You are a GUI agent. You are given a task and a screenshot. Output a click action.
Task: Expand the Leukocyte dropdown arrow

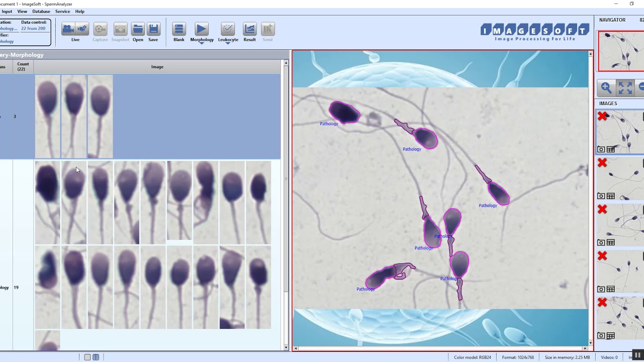point(228,43)
